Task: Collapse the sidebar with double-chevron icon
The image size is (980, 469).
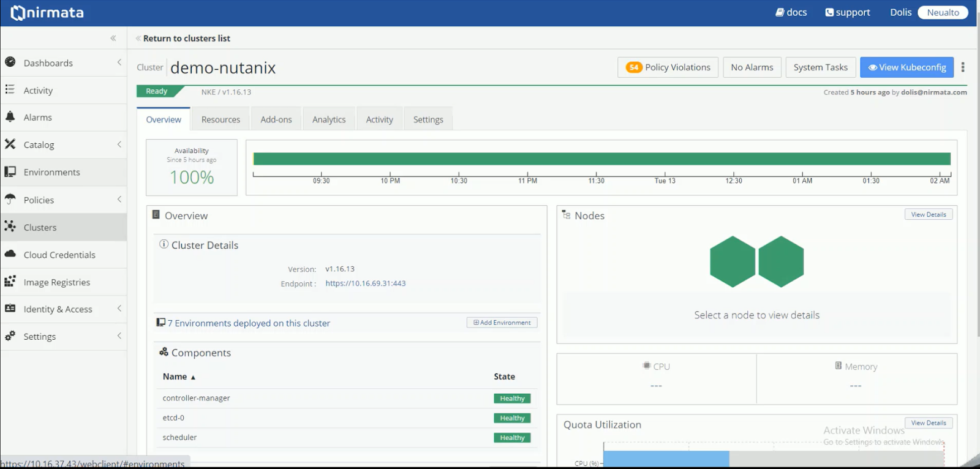Action: coord(113,38)
